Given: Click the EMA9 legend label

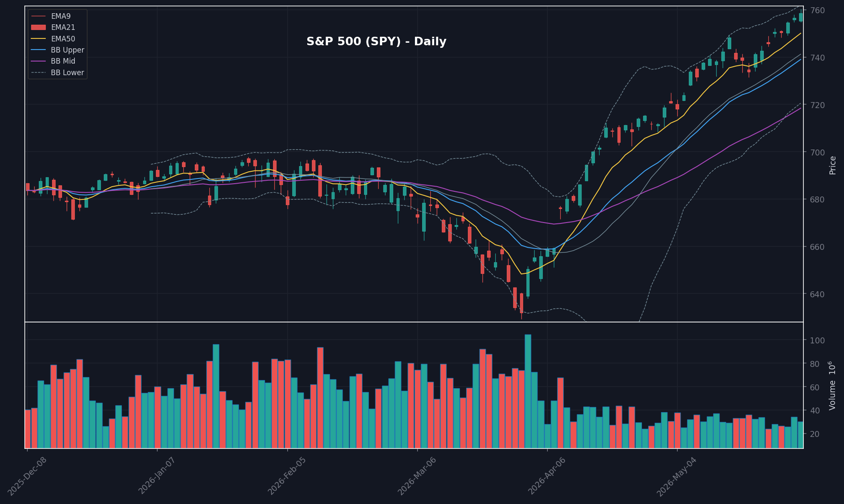Looking at the screenshot, I should pyautogui.click(x=61, y=16).
